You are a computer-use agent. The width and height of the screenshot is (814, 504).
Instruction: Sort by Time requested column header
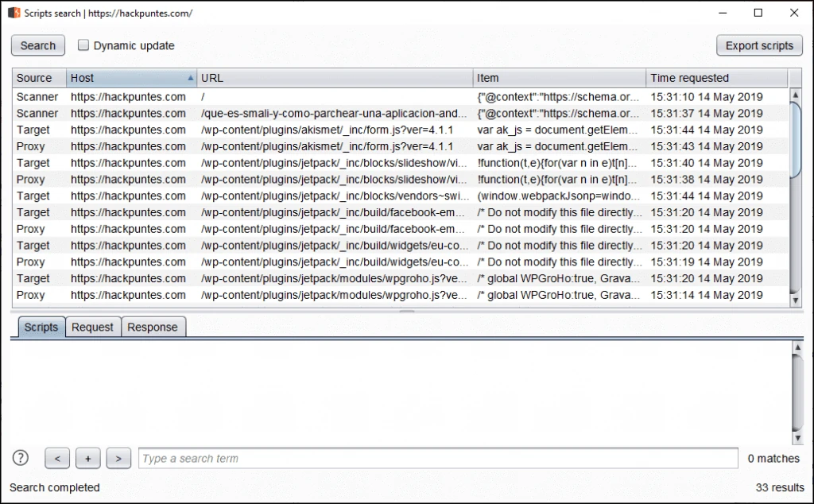[x=716, y=78]
